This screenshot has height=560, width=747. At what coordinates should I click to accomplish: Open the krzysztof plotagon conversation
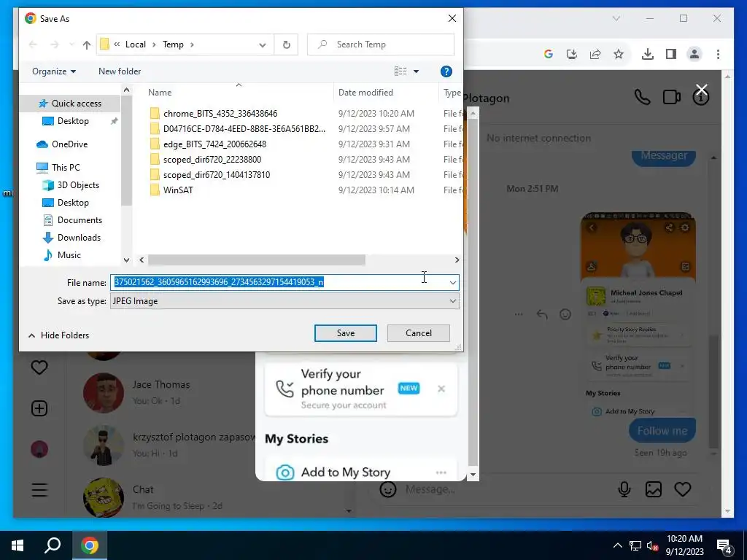[196, 445]
